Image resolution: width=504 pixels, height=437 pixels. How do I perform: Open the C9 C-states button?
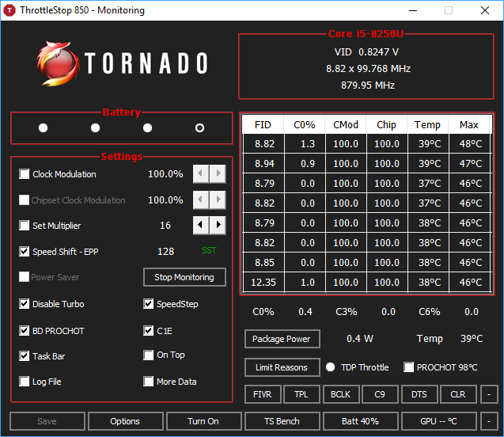click(381, 394)
